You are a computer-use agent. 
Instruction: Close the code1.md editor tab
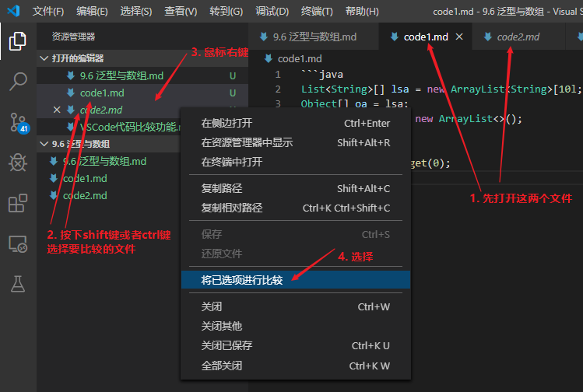point(459,37)
